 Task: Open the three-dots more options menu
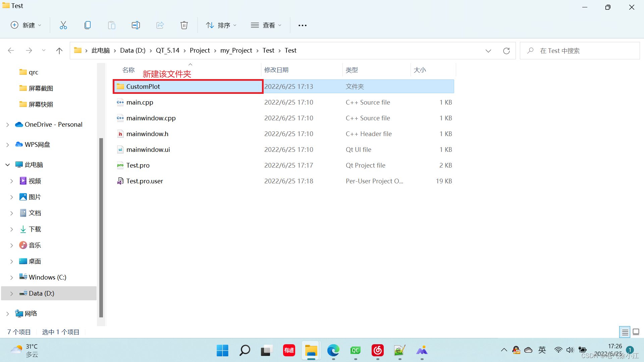pyautogui.click(x=303, y=25)
